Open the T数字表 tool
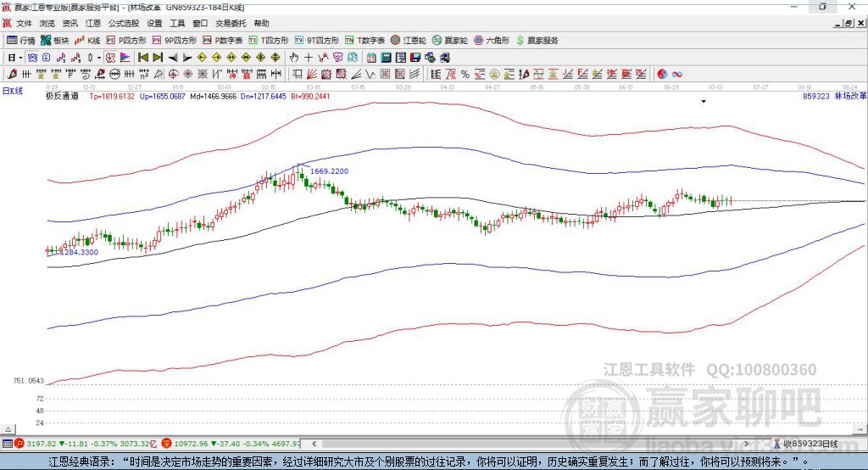868x470 pixels. [x=364, y=41]
